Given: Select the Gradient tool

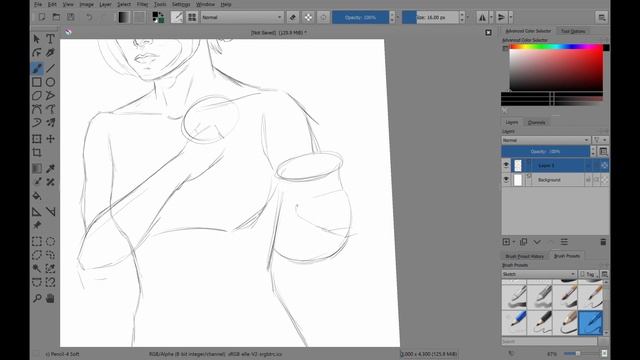Looking at the screenshot, I should [37, 168].
